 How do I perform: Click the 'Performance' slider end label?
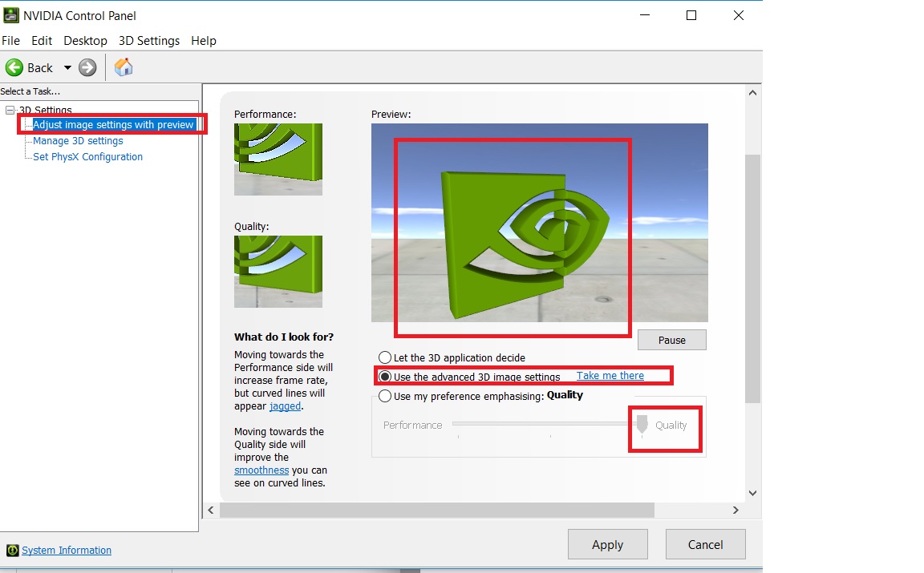click(412, 426)
